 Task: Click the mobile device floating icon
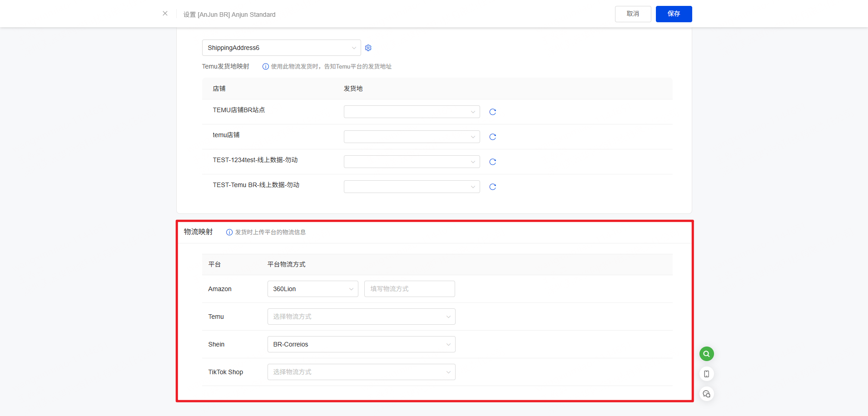tap(706, 374)
